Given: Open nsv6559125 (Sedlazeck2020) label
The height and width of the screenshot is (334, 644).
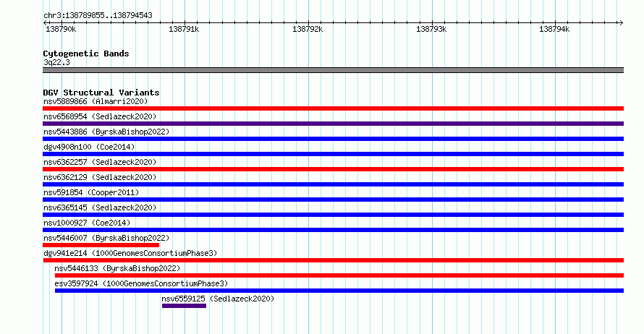Looking at the screenshot, I should [x=218, y=299].
